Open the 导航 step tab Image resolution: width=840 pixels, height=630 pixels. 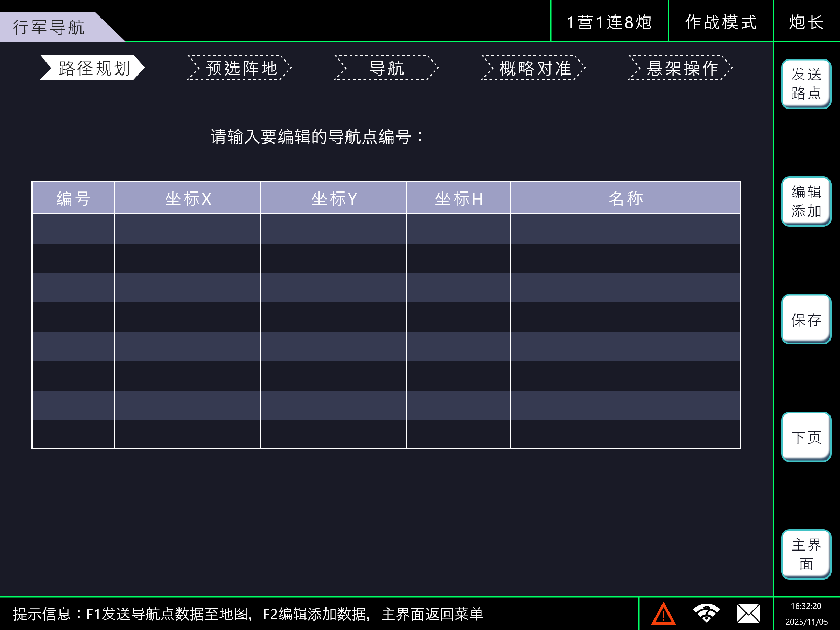coord(387,68)
